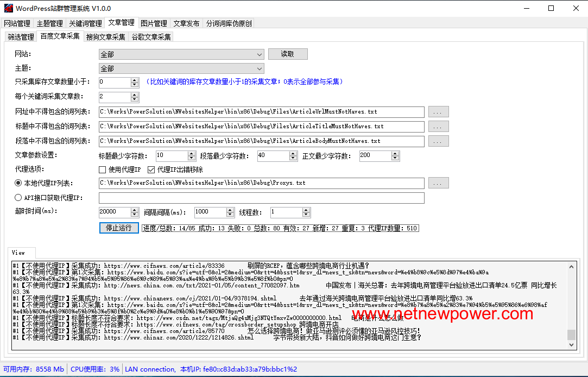Open 搜狗文章采集 sub-tab
588x377 pixels.
106,37
